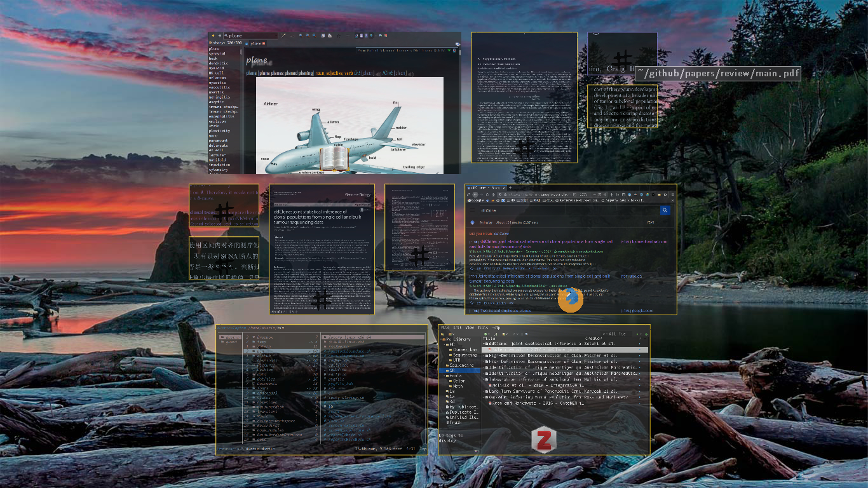
Task: Open the Firefox application hamburger menu
Action: (x=673, y=194)
